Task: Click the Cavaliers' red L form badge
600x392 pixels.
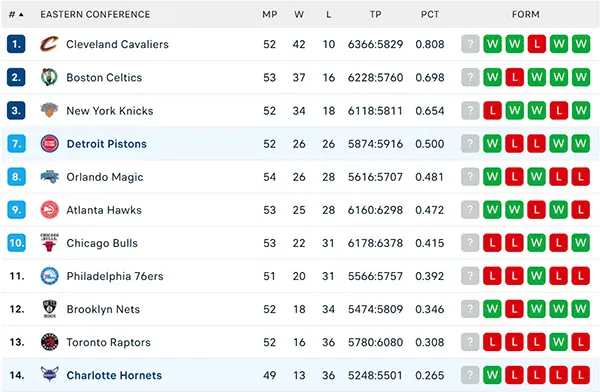Action: click(536, 44)
